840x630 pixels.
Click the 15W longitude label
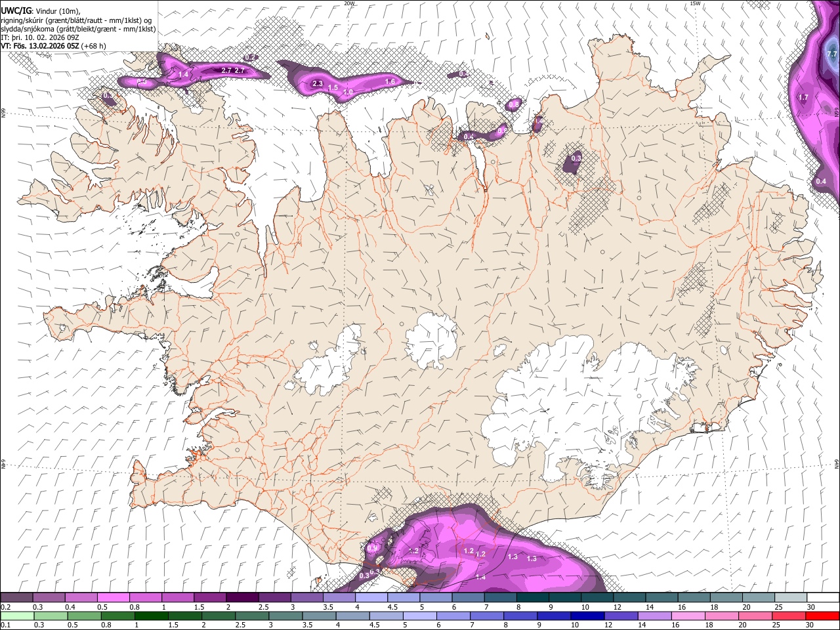tap(696, 3)
